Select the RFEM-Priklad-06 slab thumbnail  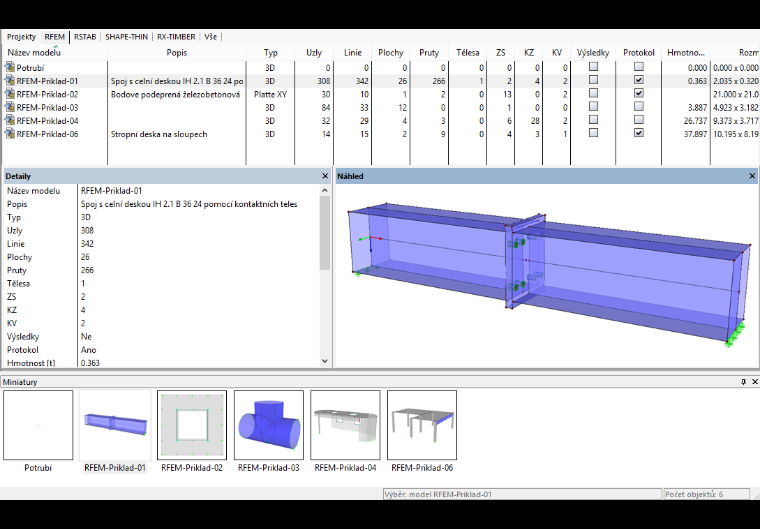(x=422, y=425)
